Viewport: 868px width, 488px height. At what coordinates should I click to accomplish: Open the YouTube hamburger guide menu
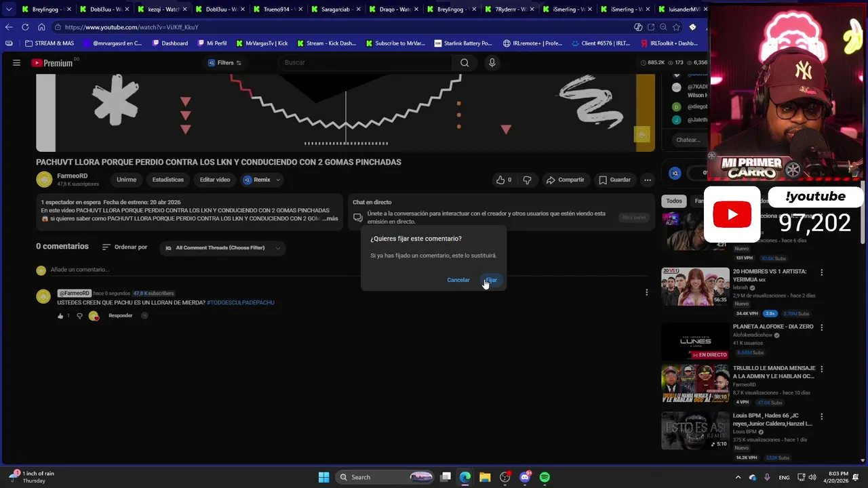[x=16, y=62]
